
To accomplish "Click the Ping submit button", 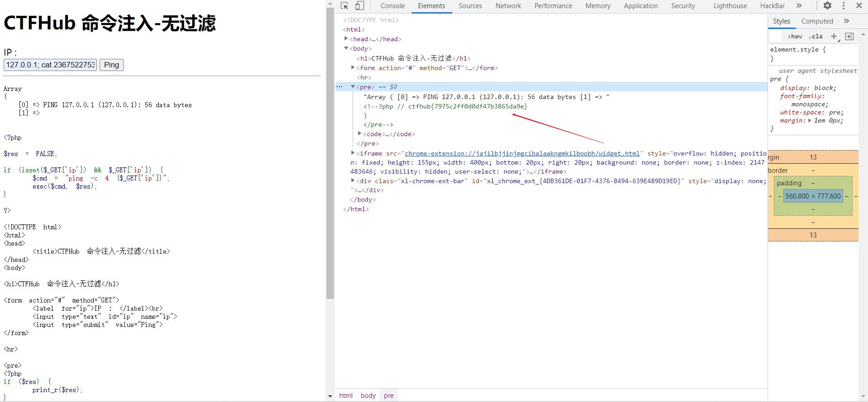I will click(111, 65).
